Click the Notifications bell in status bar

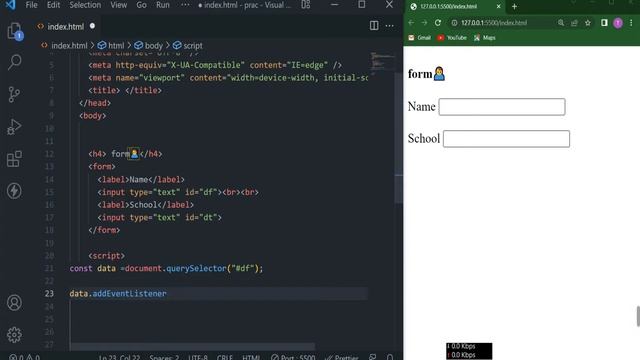[390, 357]
